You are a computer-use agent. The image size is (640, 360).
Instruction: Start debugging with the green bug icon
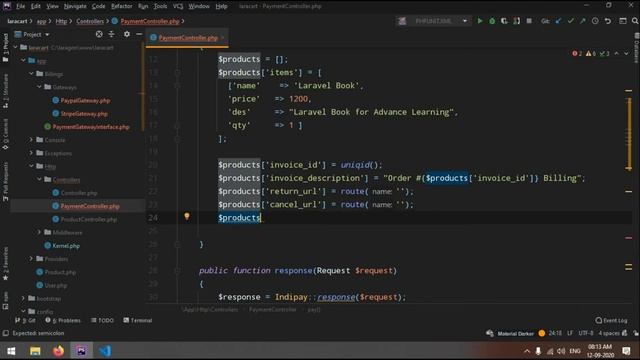(x=492, y=21)
